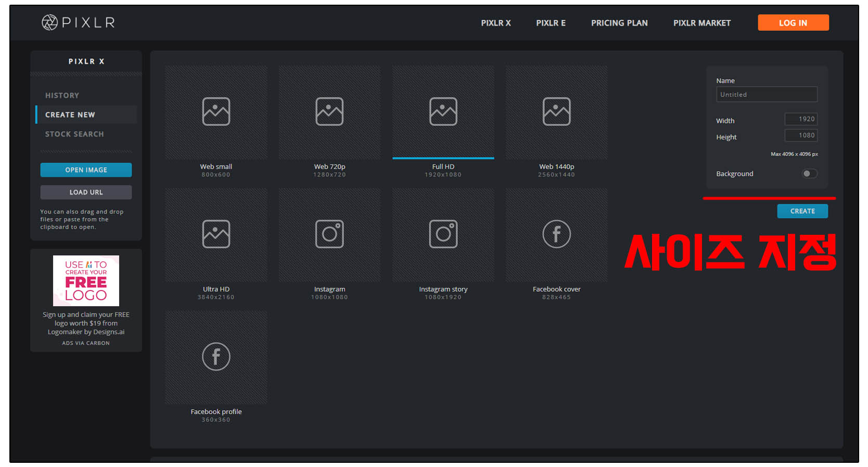This screenshot has height=467, width=868.
Task: Pick the Web 1440p image template
Action: [x=556, y=112]
